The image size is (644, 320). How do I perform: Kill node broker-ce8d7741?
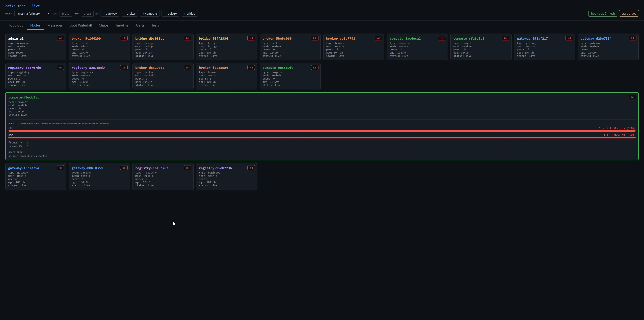click(x=378, y=38)
